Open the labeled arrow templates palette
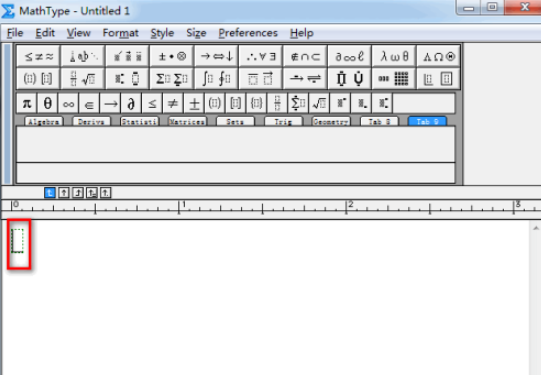This screenshot has width=541, height=375. 305,79
